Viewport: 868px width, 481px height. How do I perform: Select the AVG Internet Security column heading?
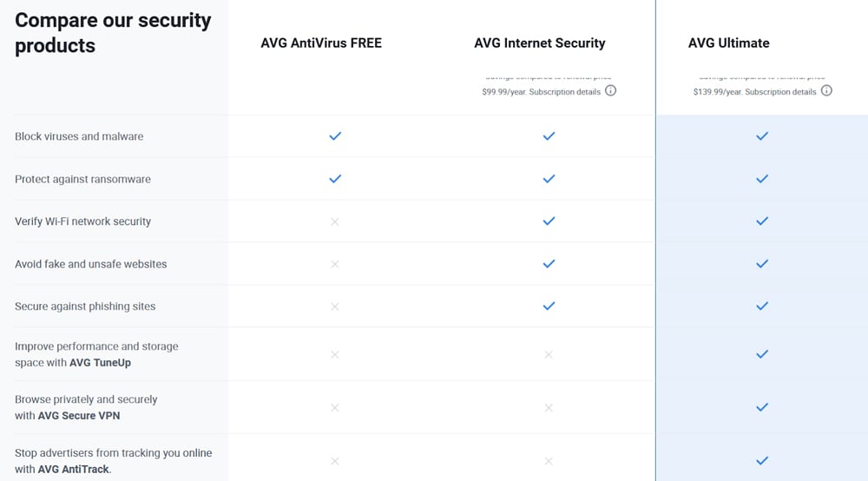(540, 43)
